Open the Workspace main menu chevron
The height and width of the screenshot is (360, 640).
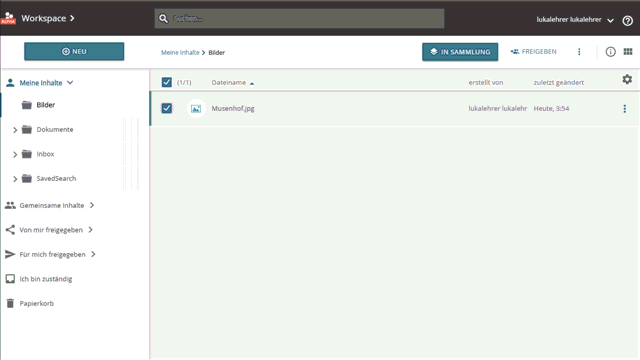(x=72, y=18)
